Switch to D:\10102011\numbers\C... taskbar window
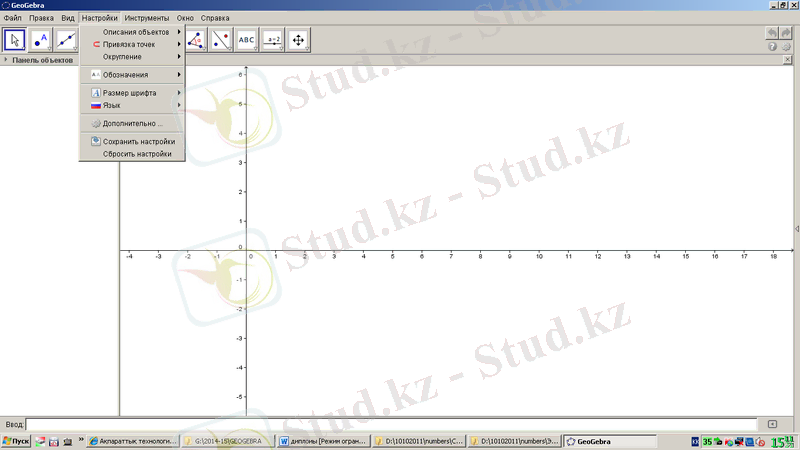The width and height of the screenshot is (800, 450). (419, 441)
